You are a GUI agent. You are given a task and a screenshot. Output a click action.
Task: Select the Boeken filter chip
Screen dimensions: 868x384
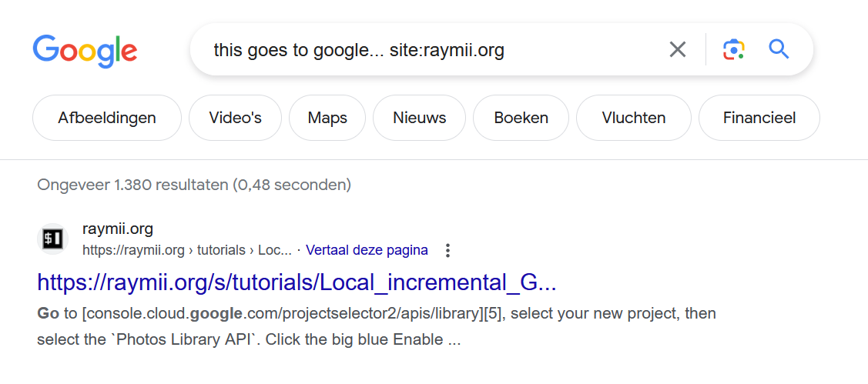click(x=521, y=118)
